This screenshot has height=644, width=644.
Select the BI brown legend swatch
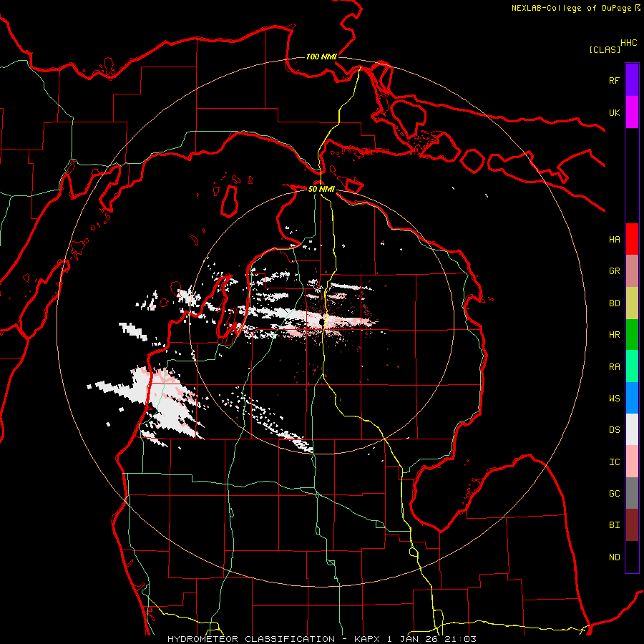pos(632,525)
